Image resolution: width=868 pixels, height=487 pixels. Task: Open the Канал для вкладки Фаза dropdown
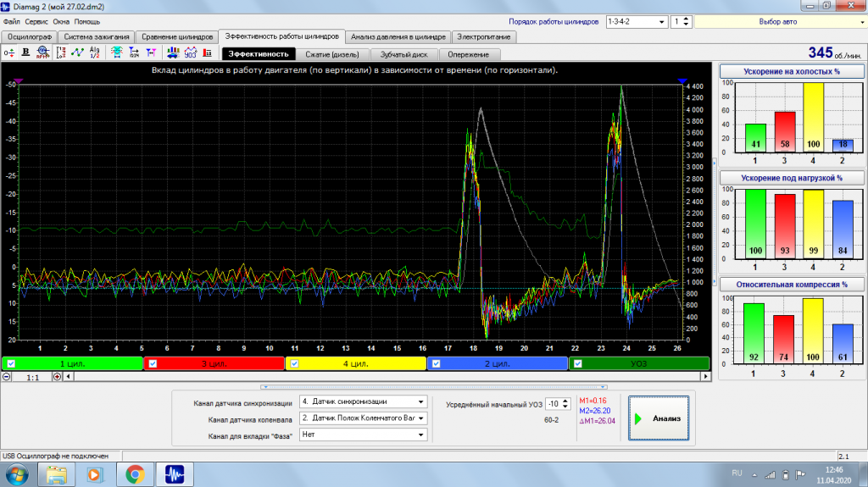coord(363,435)
